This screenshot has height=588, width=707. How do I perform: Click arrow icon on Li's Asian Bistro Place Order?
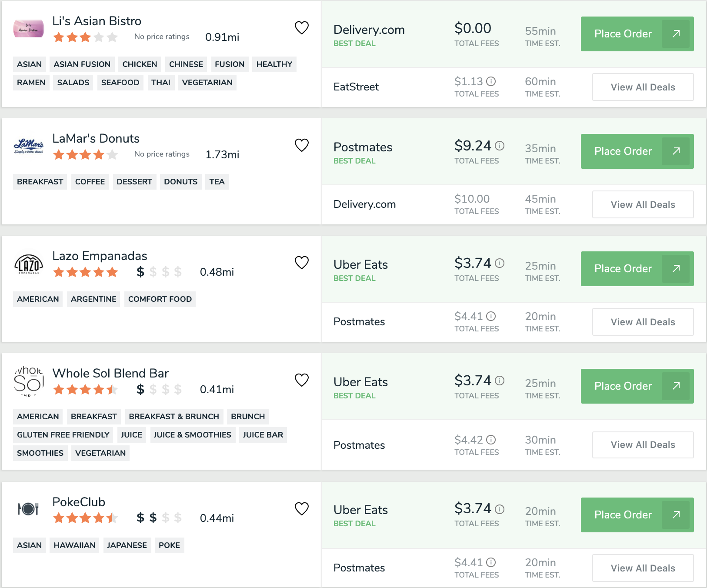[676, 34]
